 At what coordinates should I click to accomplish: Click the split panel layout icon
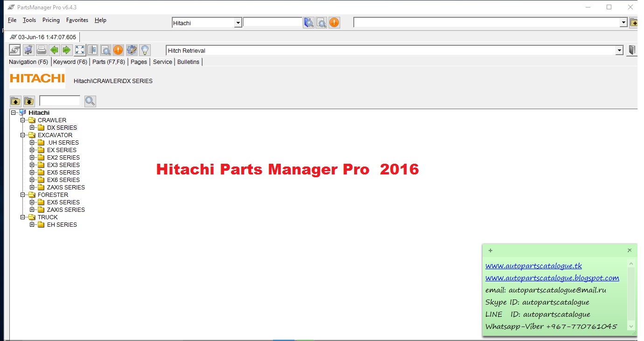92,50
